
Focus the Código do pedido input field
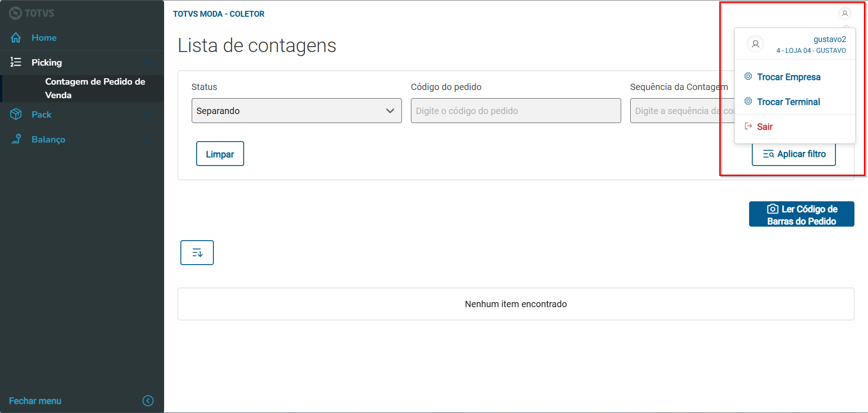pyautogui.click(x=515, y=111)
